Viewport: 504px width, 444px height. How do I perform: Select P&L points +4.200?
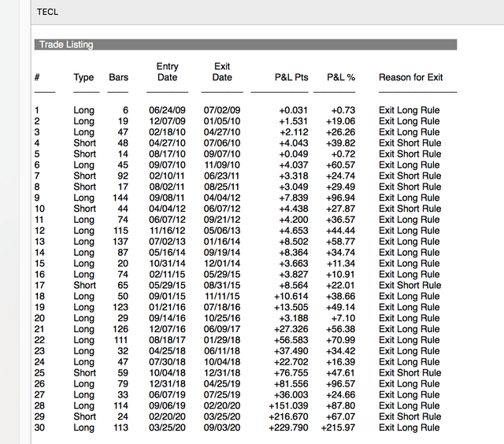click(x=294, y=220)
